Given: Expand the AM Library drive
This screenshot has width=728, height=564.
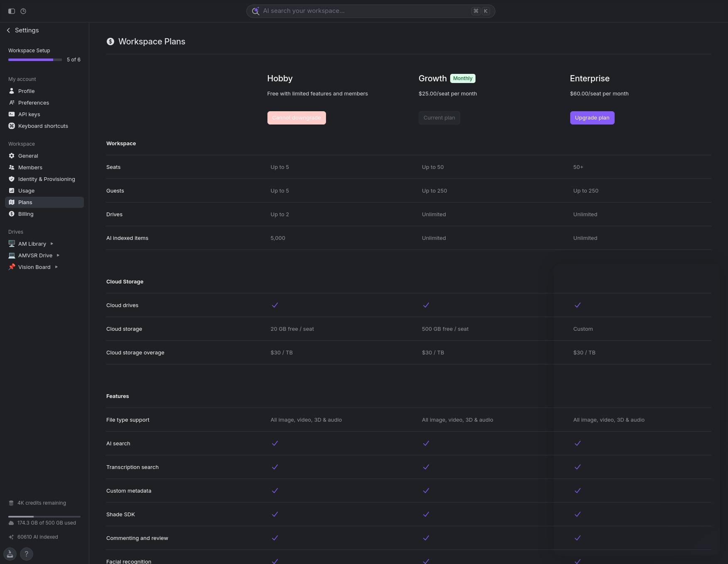Looking at the screenshot, I should [52, 244].
